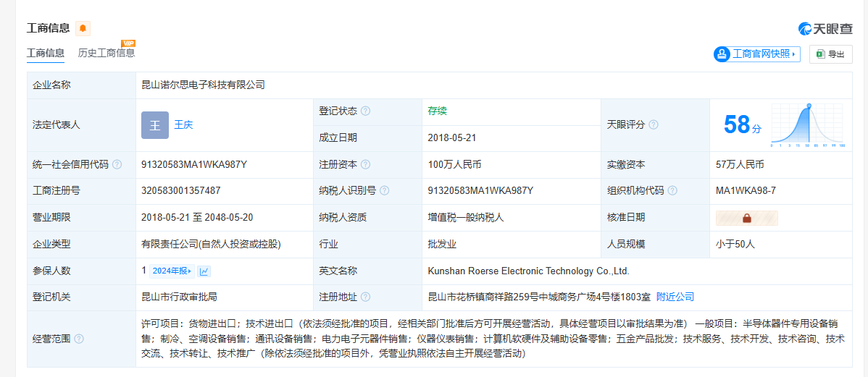This screenshot has width=868, height=377.
Task: Click paid-in capital 57万人民币
Action: tap(740, 165)
